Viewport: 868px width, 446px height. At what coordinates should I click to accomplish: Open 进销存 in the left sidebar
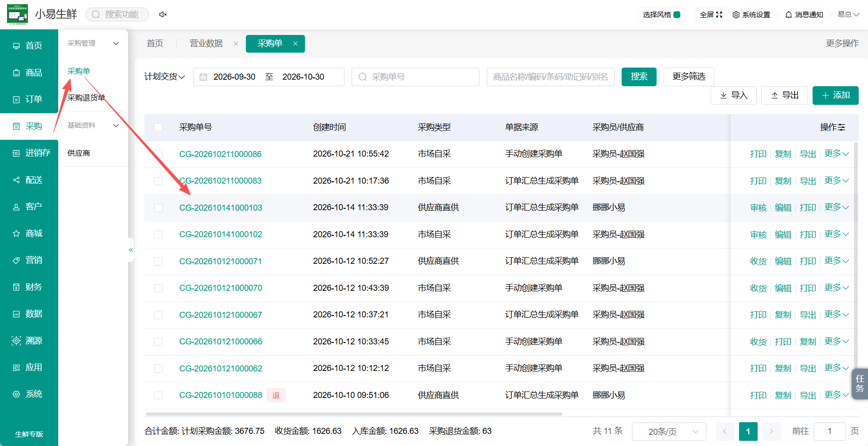click(x=29, y=153)
